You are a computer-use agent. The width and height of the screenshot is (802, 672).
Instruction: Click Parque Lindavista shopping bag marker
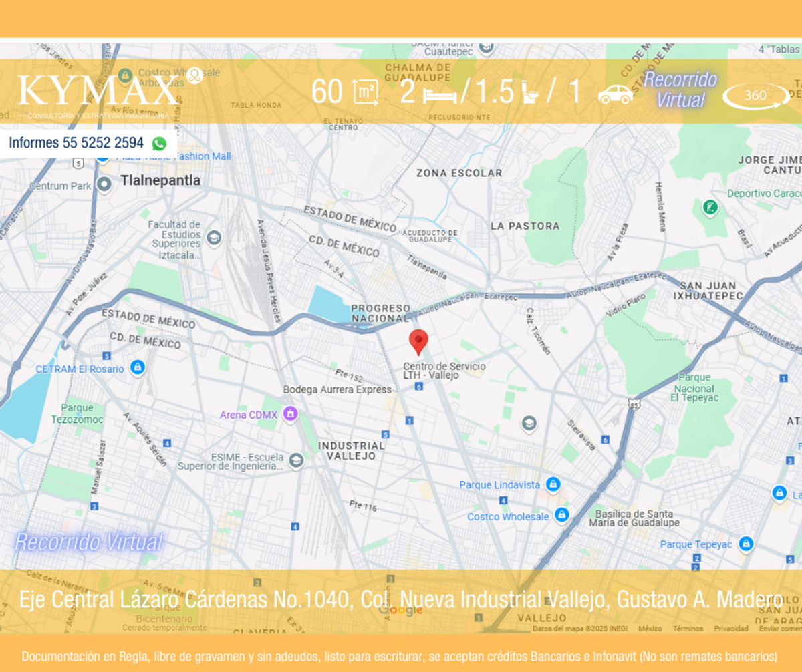tap(553, 484)
